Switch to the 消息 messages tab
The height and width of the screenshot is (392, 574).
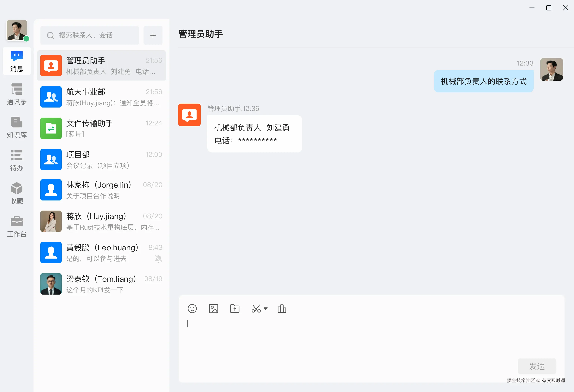pyautogui.click(x=17, y=61)
